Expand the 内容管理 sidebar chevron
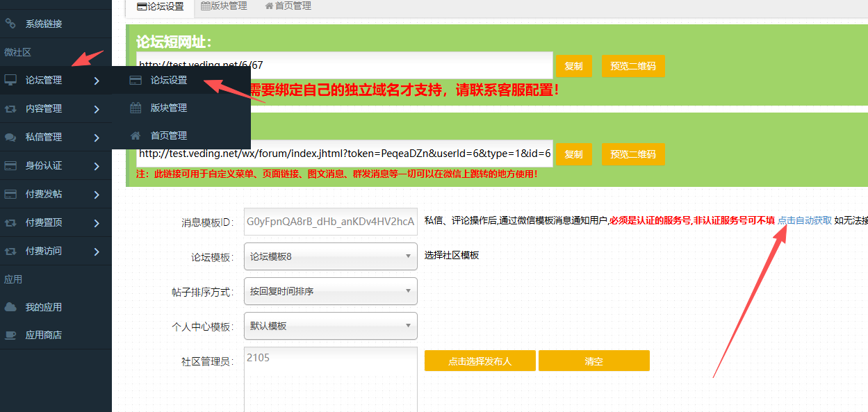The height and width of the screenshot is (412, 868). (97, 109)
